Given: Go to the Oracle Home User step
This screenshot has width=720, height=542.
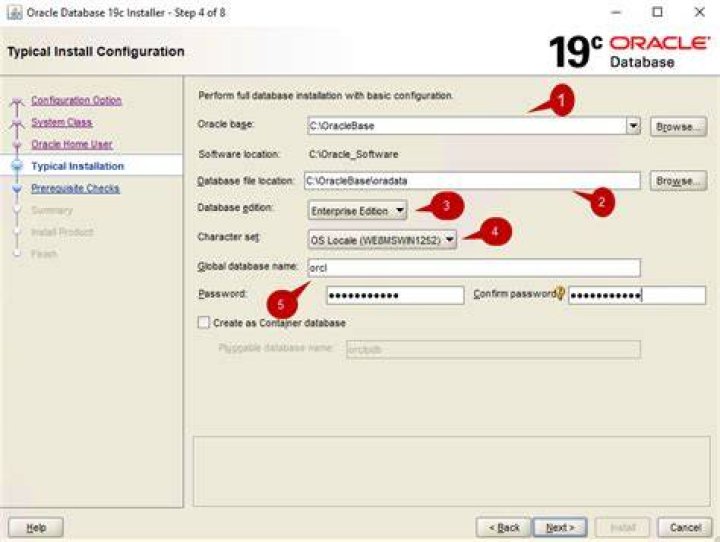Looking at the screenshot, I should pyautogui.click(x=72, y=144).
